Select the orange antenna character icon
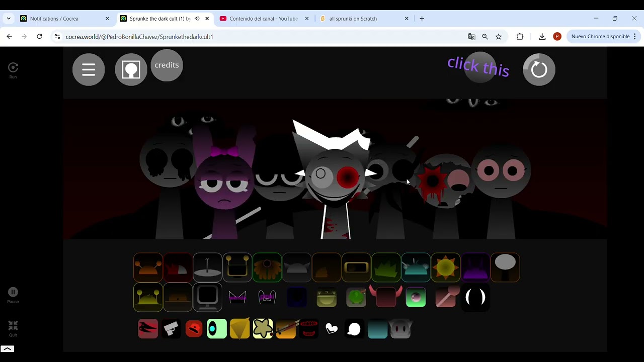 coord(148,267)
